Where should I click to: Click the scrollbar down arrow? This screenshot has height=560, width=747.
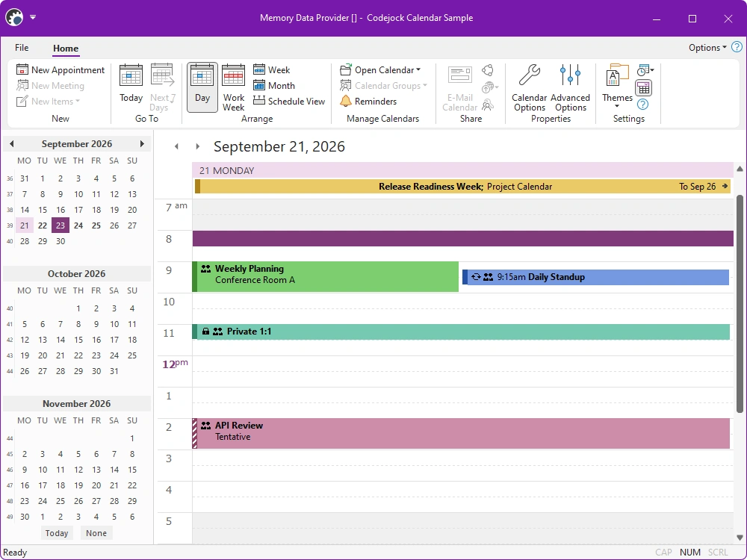point(740,538)
